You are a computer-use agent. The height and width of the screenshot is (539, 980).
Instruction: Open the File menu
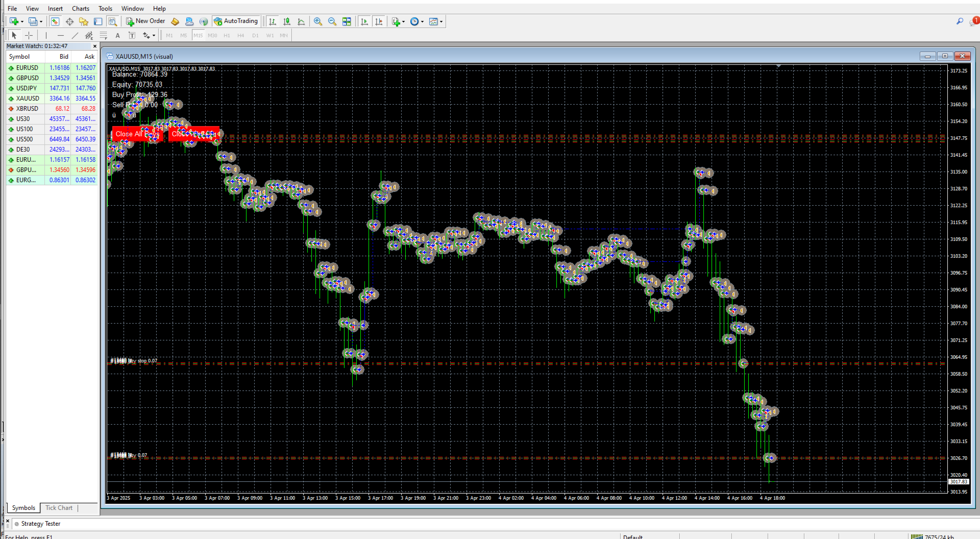[12, 8]
